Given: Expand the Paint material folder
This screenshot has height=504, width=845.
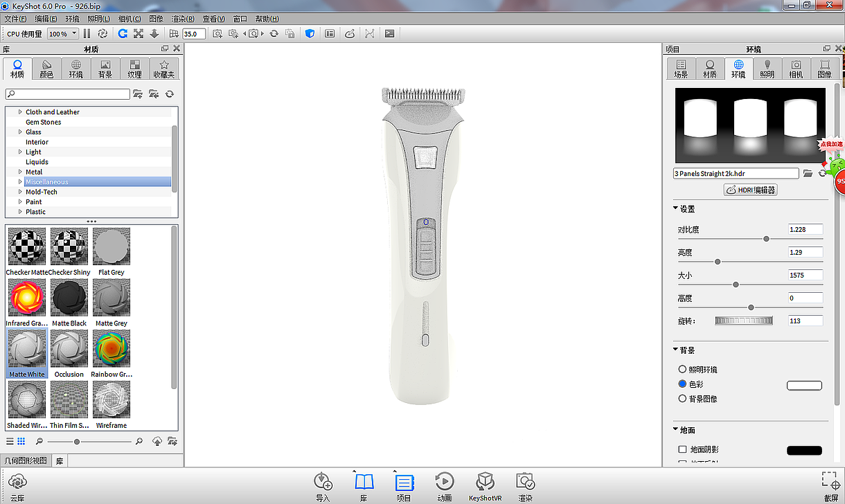Looking at the screenshot, I should 20,202.
